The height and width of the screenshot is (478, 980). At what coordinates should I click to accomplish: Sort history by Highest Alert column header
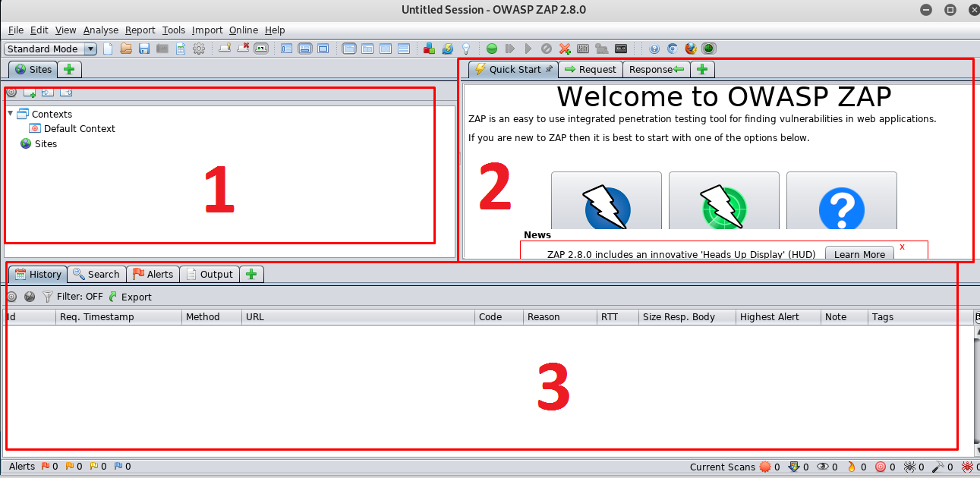pyautogui.click(x=779, y=317)
